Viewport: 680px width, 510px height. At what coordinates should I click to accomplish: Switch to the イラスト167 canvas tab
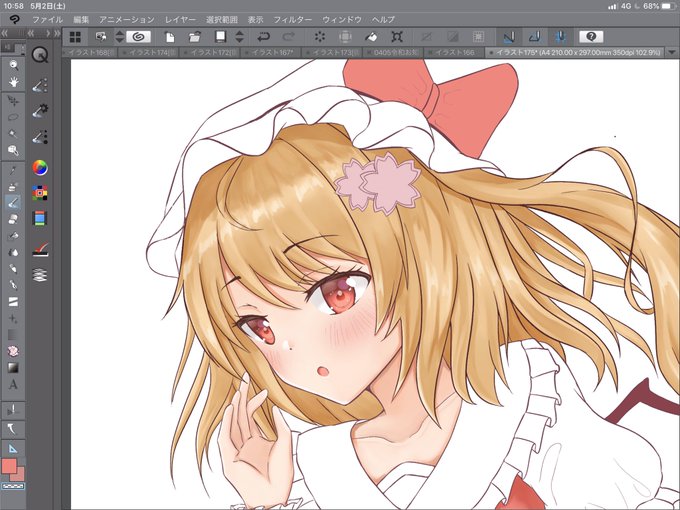[x=273, y=52]
